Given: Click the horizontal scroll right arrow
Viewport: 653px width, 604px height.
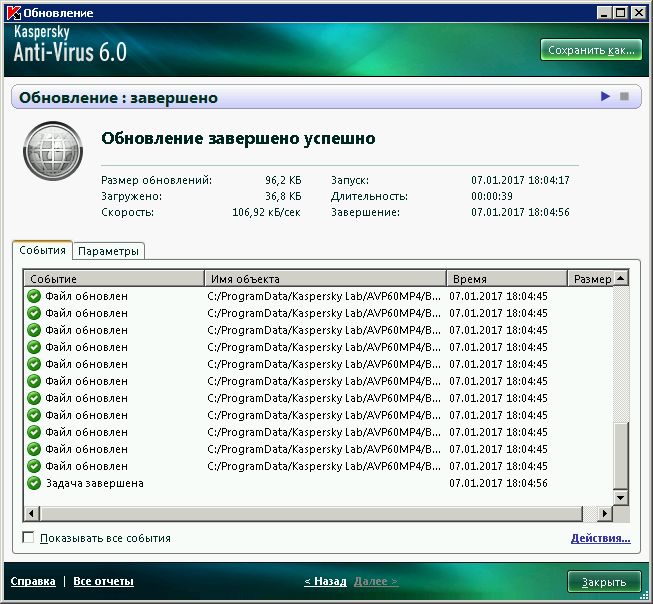Looking at the screenshot, I should [x=604, y=514].
